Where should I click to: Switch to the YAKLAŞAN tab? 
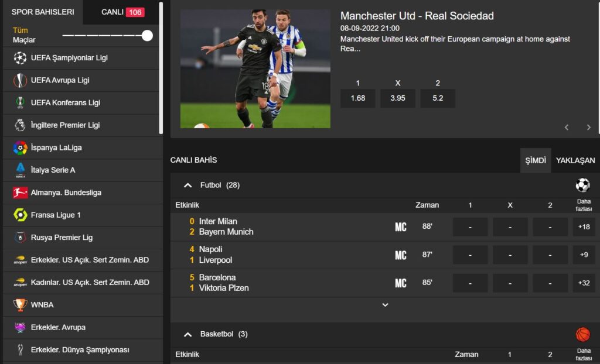pyautogui.click(x=575, y=160)
